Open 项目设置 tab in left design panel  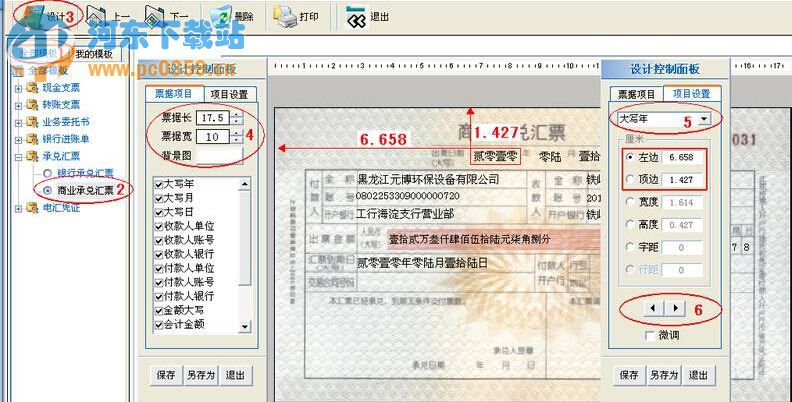point(230,94)
